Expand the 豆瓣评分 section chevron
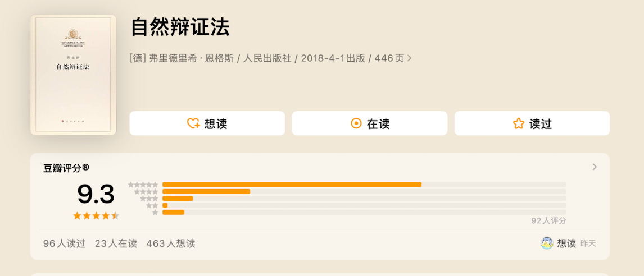The height and width of the screenshot is (276, 644). pos(595,167)
